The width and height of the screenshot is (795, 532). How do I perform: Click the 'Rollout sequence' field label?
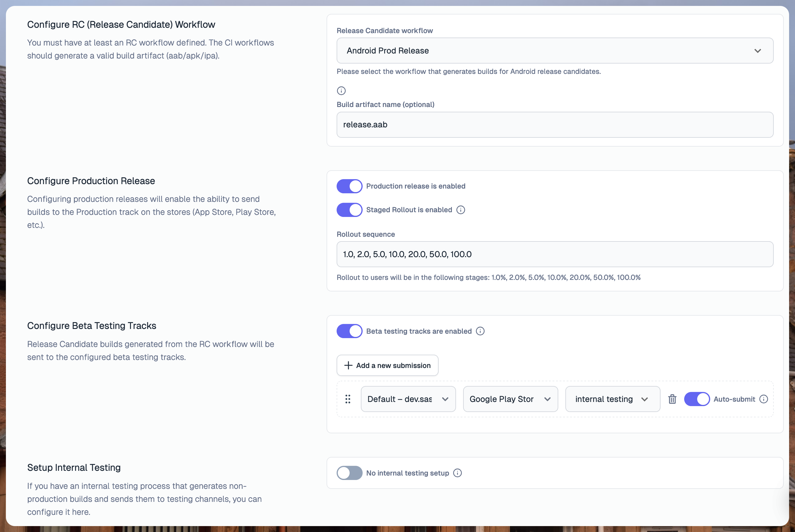[x=366, y=234]
